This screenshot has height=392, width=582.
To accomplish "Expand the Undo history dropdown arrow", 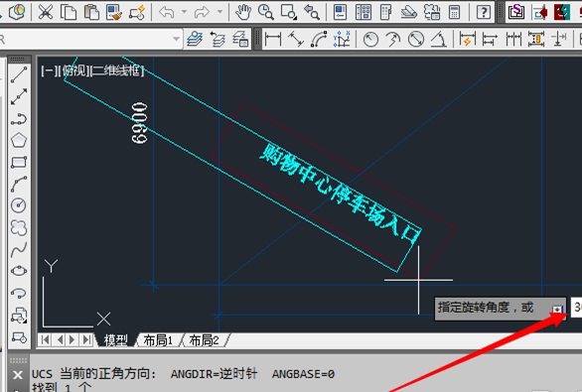I will pyautogui.click(x=184, y=12).
